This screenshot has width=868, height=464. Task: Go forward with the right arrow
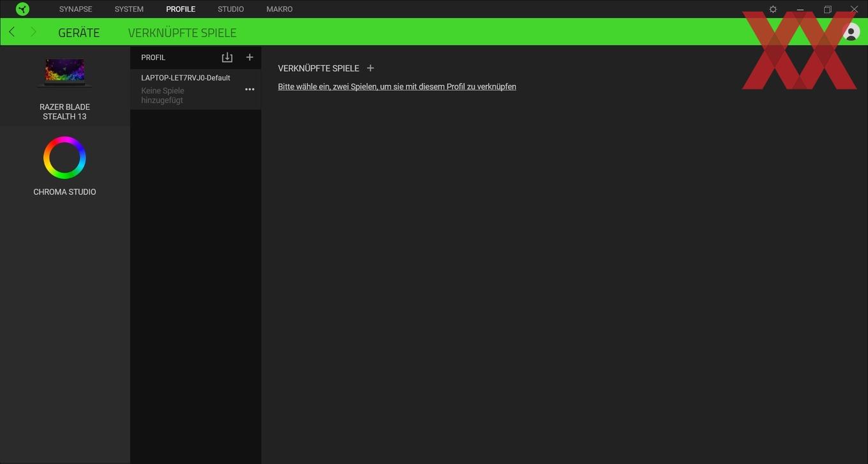pyautogui.click(x=33, y=32)
